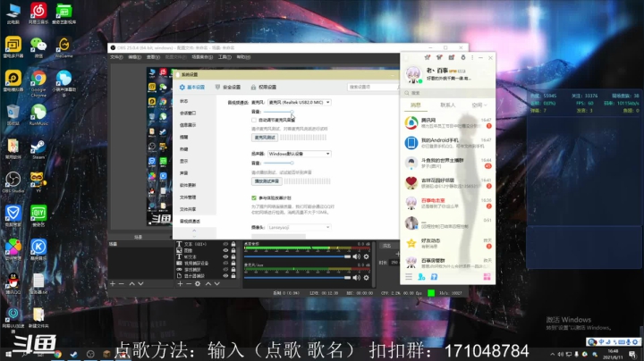The height and width of the screenshot is (361, 644).
Task: Click the Chrome icon on the taskbar
Action: pos(58,354)
